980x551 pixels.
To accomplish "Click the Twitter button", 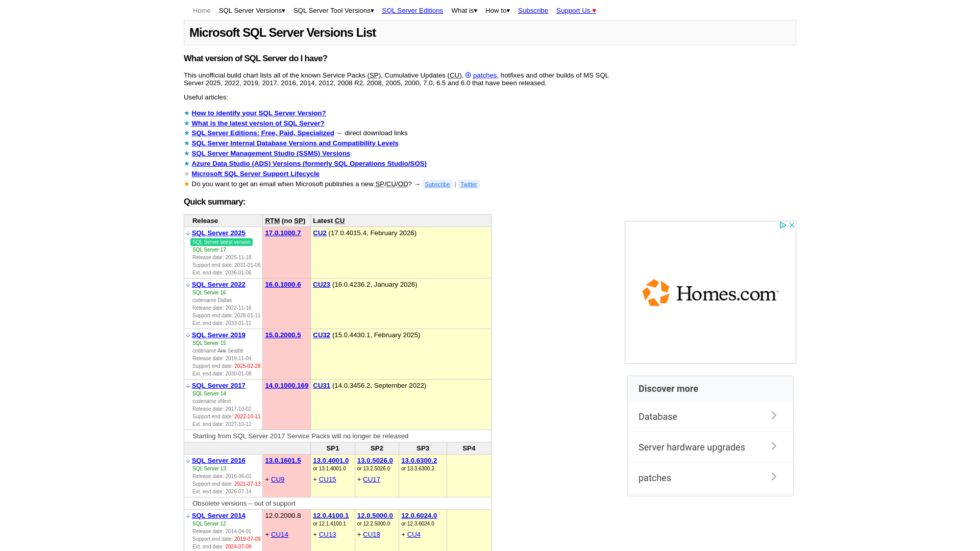I will click(x=469, y=184).
